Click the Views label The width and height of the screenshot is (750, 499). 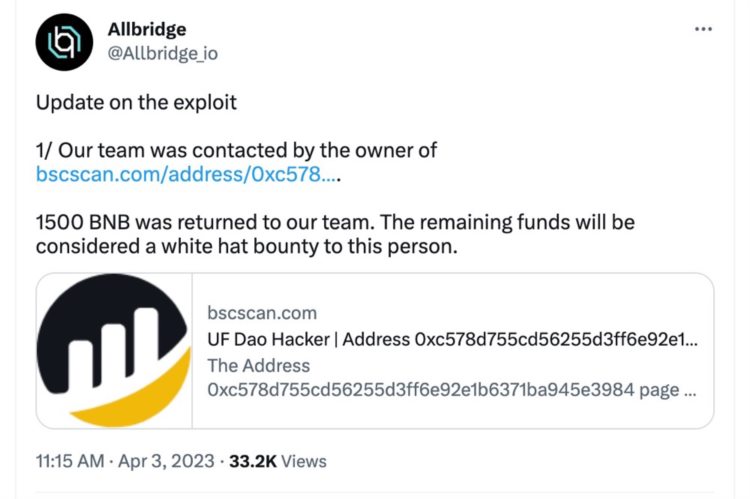point(304,461)
